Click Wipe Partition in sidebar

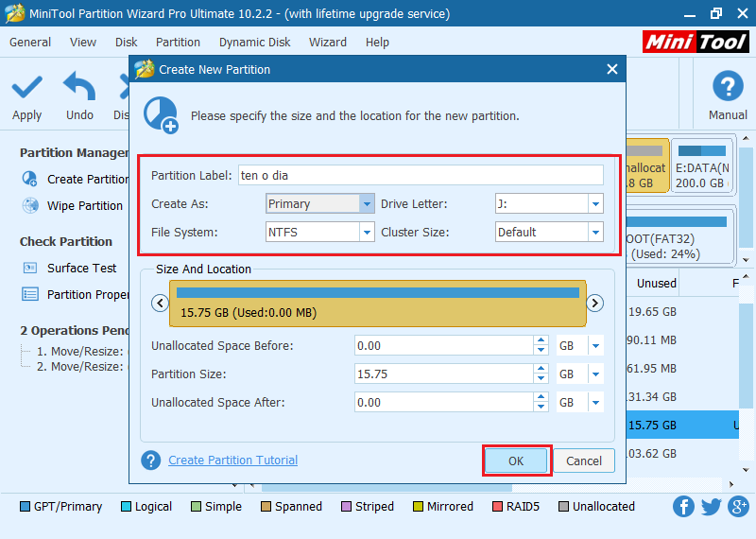(x=85, y=206)
